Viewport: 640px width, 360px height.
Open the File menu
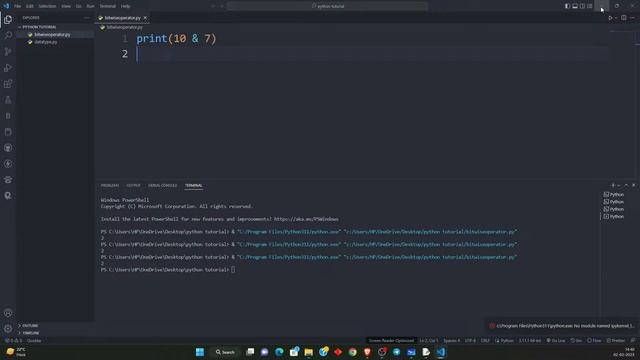(x=18, y=6)
